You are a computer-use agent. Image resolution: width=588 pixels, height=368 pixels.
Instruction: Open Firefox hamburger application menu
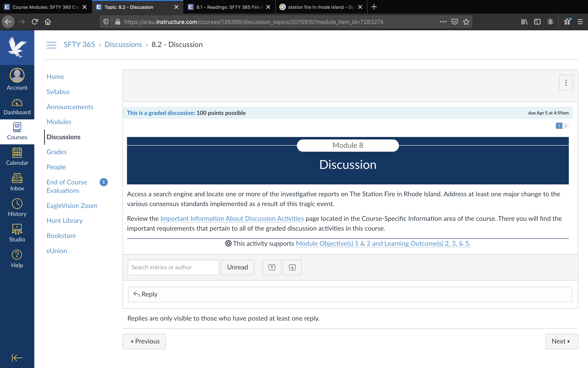580,22
